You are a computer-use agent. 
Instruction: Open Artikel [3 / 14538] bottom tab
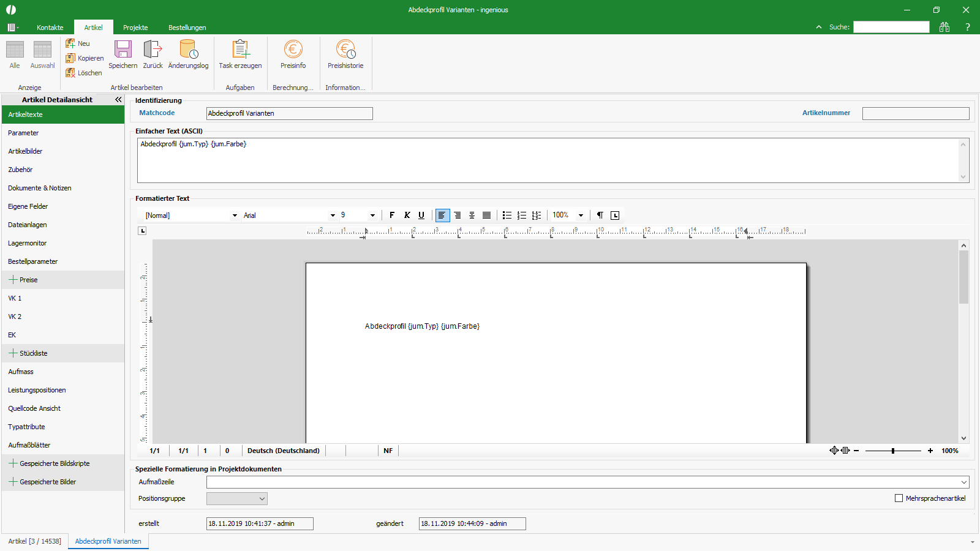tap(35, 541)
